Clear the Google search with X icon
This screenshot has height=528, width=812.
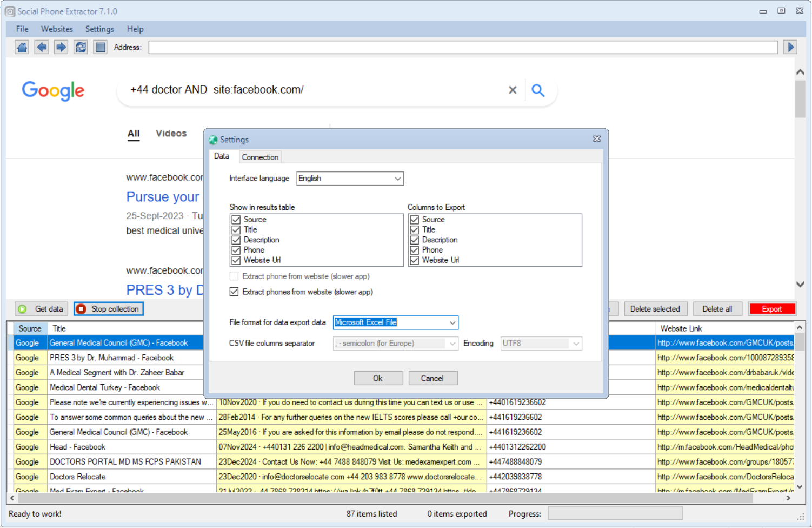click(513, 90)
